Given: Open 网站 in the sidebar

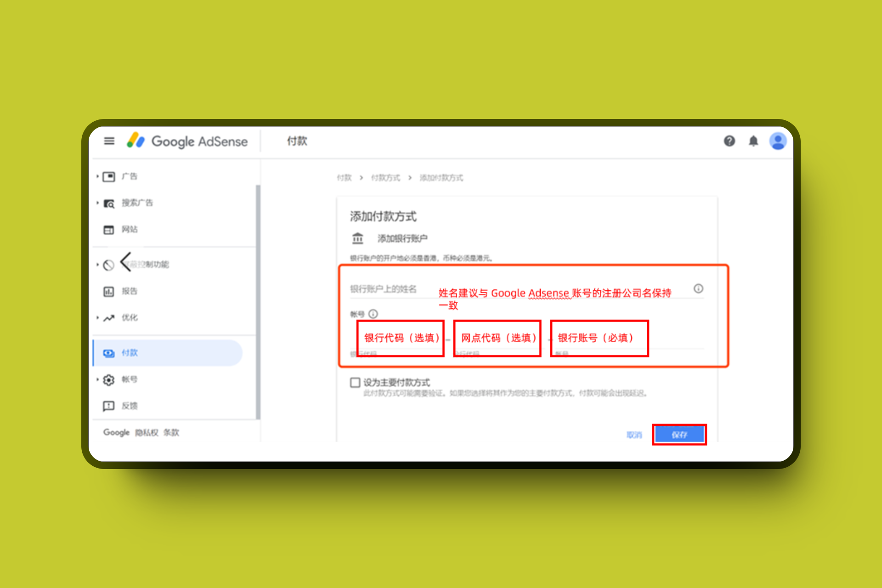Looking at the screenshot, I should tap(130, 229).
